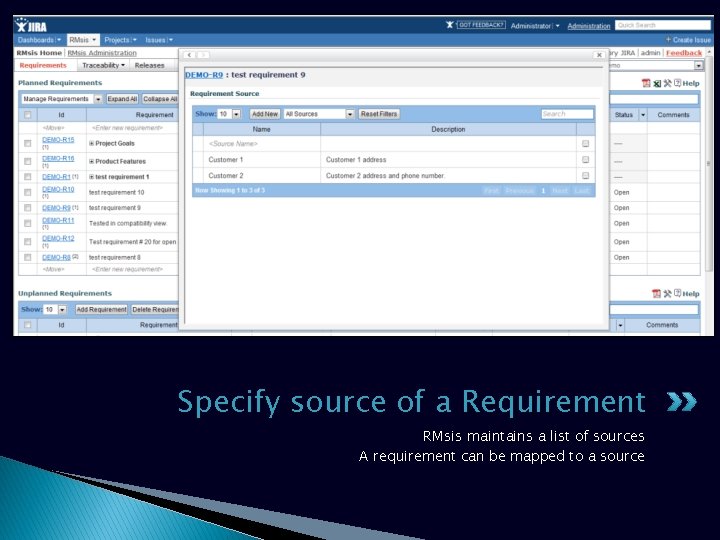Export Planned Requirements as PDF
This screenshot has height=540, width=720.
coord(646,83)
